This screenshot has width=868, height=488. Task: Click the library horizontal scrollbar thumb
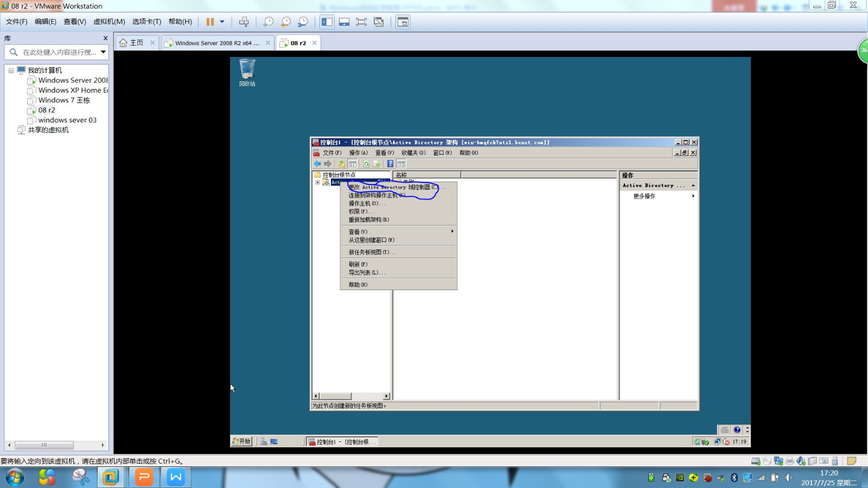pos(44,445)
